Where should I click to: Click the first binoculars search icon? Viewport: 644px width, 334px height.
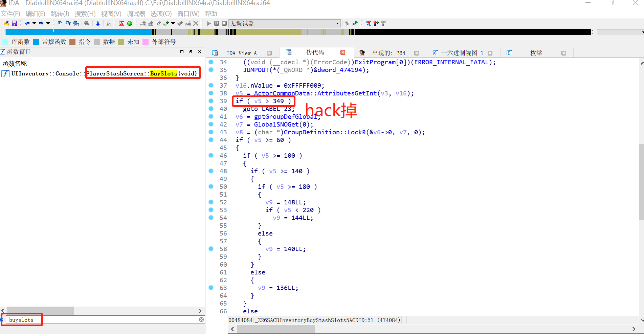(61, 23)
